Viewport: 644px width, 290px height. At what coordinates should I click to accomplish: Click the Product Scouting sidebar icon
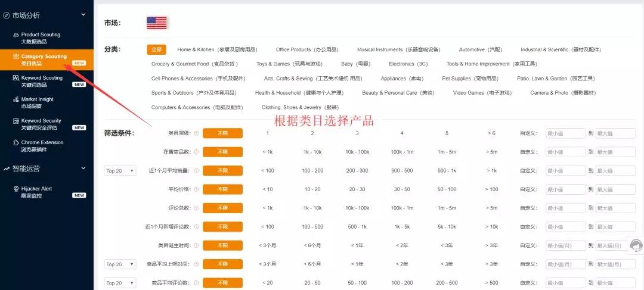[16, 35]
